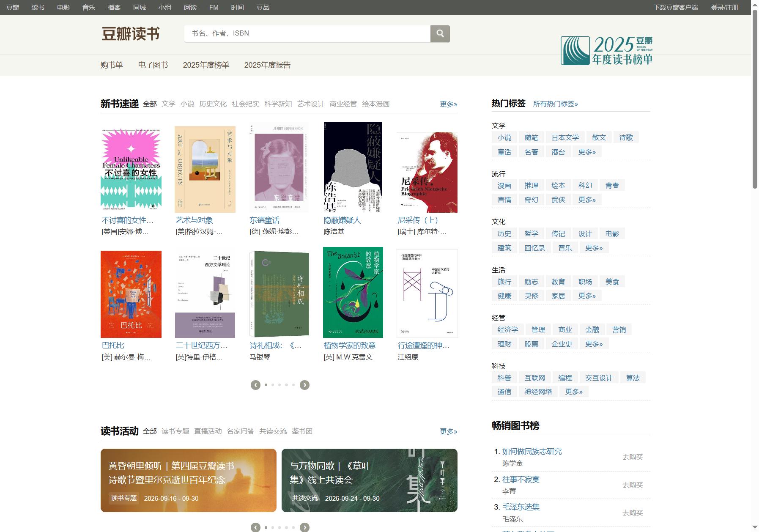Open the 不讨喜的女性 book cover

131,169
